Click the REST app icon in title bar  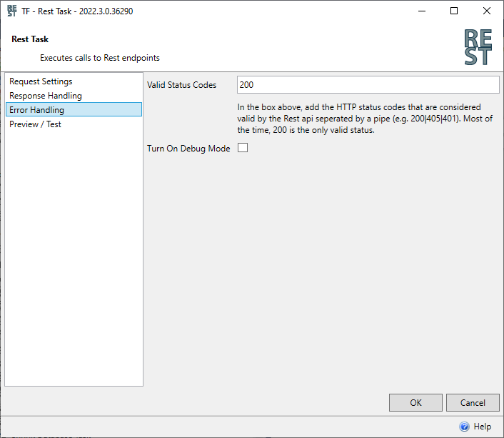pos(12,11)
